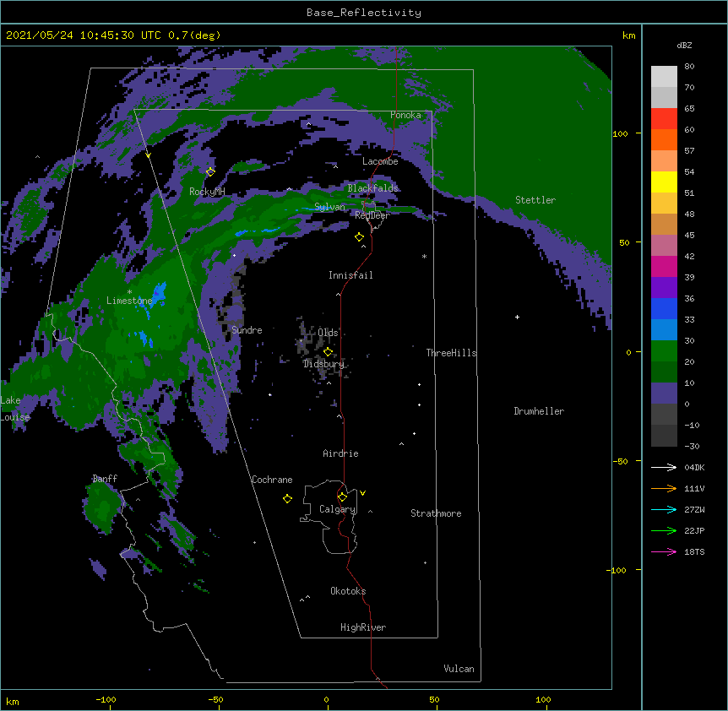Viewport: 728px width, 711px height.
Task: Select the yellow diamond marker below Cochrane
Action: [287, 498]
